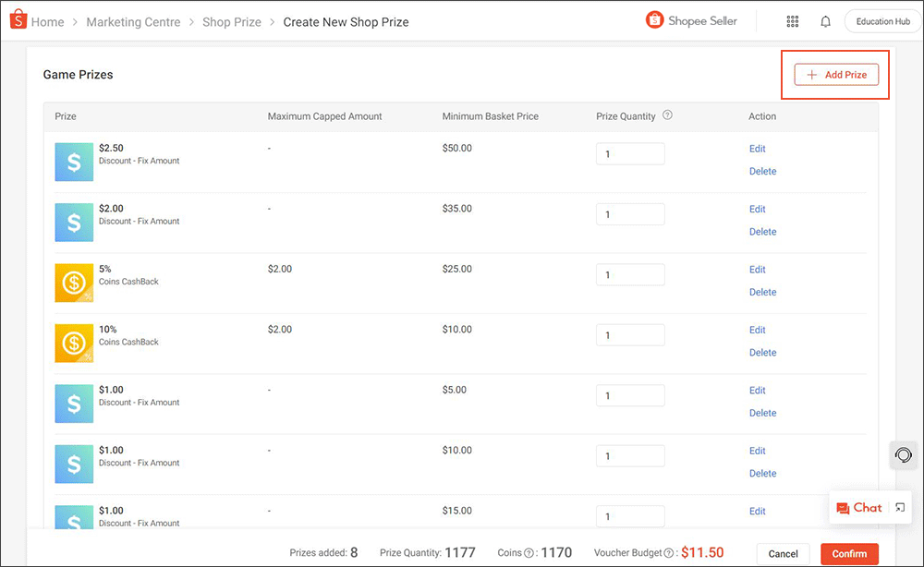Click the Add Prize button
Viewport: 924px width, 567px height.
tap(834, 75)
